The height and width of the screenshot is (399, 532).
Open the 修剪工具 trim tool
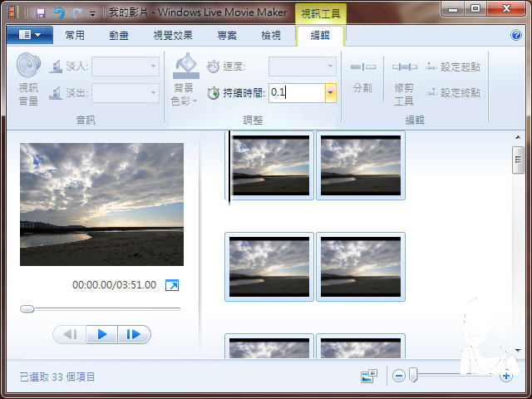pyautogui.click(x=404, y=83)
